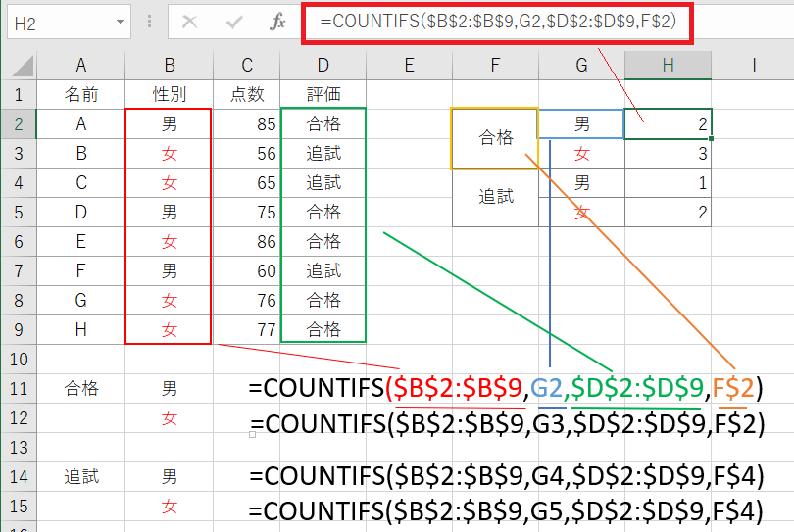Select column I header
The width and height of the screenshot is (794, 532).
coord(754,66)
